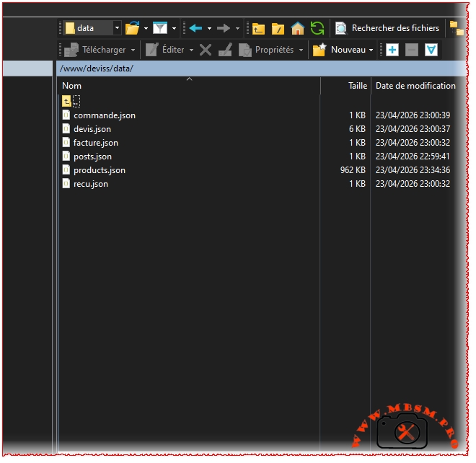
Task: Click the minus unselect files icon
Action: pos(412,50)
